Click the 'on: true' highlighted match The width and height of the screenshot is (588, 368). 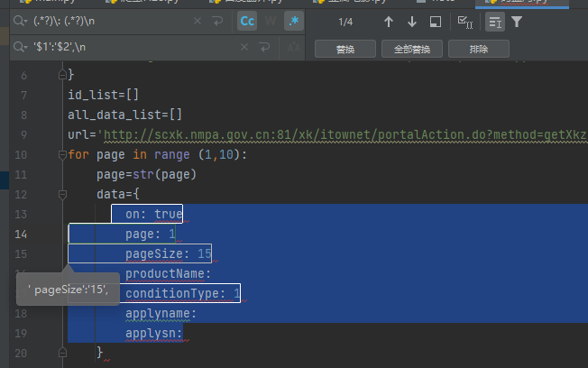[147, 214]
